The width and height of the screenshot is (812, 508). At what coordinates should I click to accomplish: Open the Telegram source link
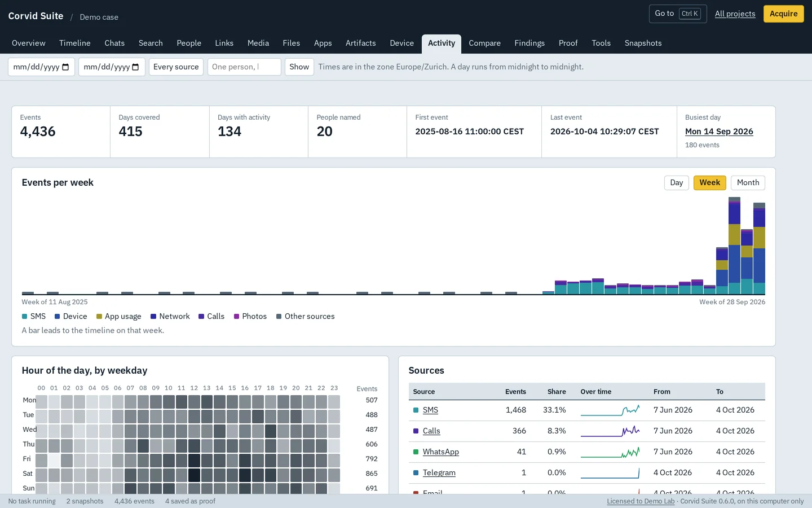[x=439, y=473]
